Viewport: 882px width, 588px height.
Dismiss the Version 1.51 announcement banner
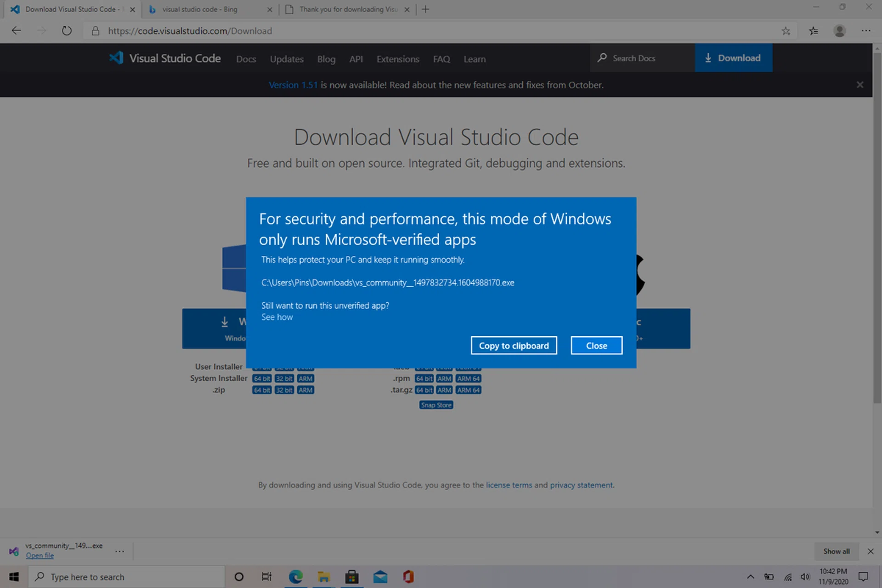click(859, 85)
